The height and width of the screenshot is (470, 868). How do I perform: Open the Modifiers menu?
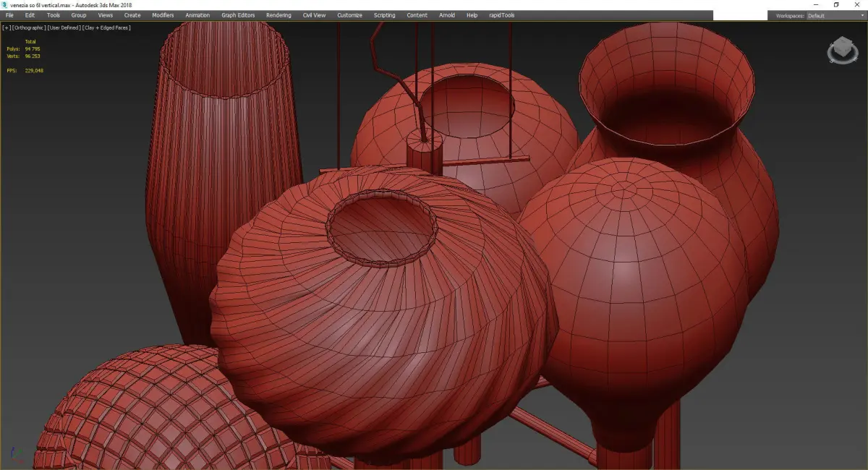pyautogui.click(x=163, y=15)
